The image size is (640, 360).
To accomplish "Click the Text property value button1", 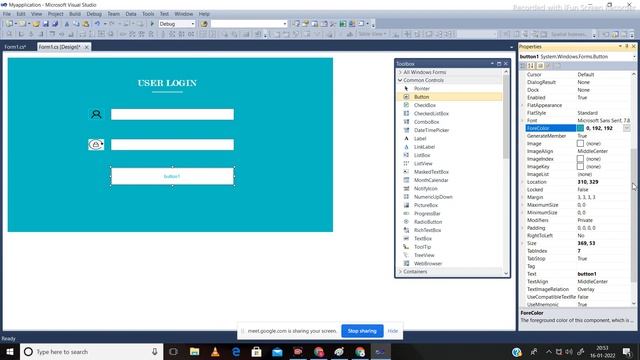I will coord(587,274).
